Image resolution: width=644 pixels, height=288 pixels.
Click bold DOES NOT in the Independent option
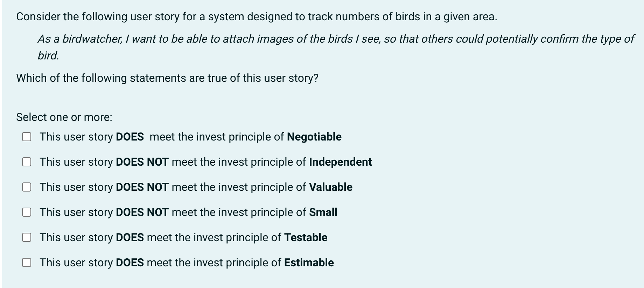click(x=142, y=162)
